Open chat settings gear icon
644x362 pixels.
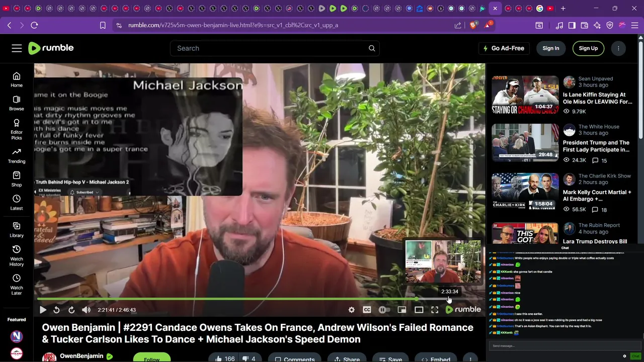pyautogui.click(x=625, y=356)
